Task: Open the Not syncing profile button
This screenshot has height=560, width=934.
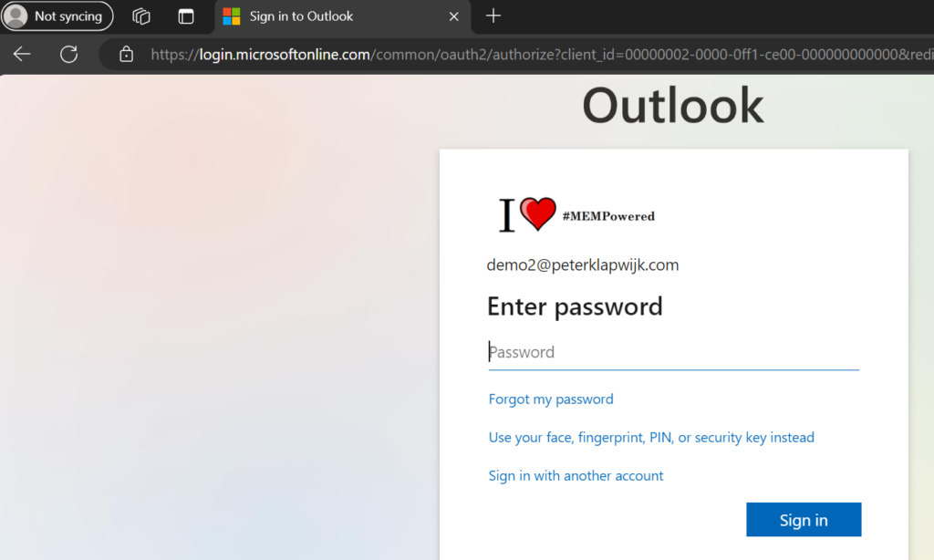Action: [57, 16]
